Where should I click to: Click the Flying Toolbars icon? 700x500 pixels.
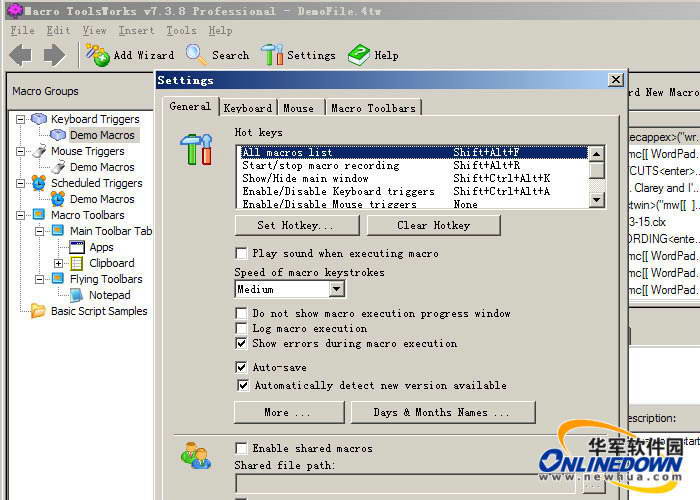coord(58,279)
